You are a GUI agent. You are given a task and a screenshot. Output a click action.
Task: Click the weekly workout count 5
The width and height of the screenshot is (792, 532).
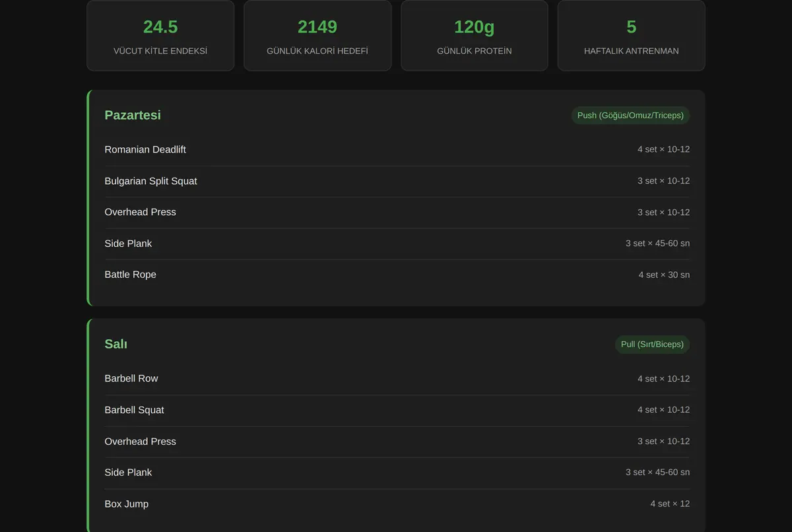tap(632, 27)
